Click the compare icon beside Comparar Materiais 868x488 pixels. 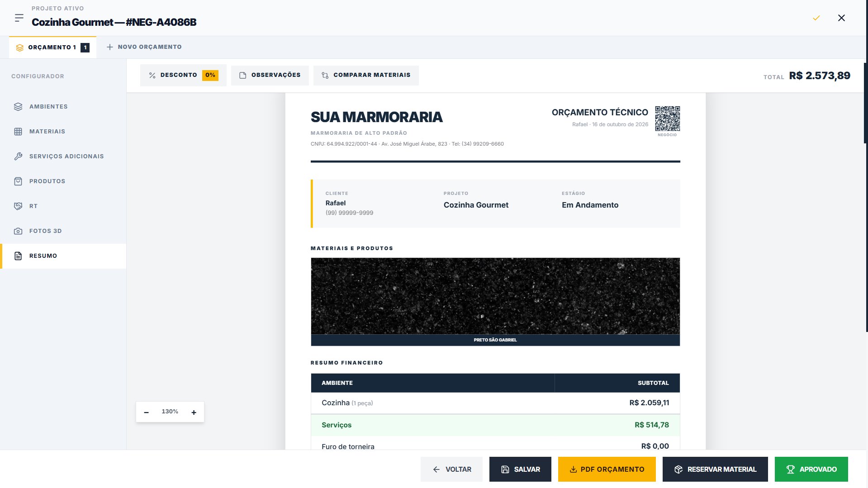(x=325, y=76)
